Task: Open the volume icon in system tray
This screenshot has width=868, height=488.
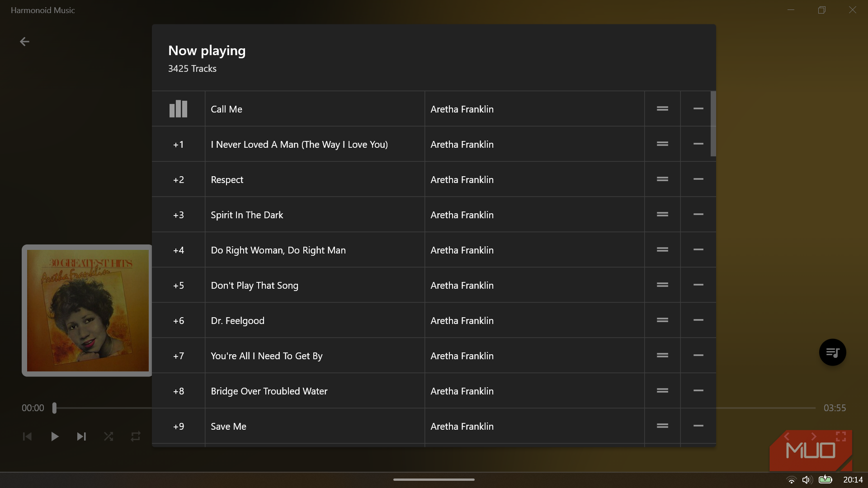Action: [807, 480]
